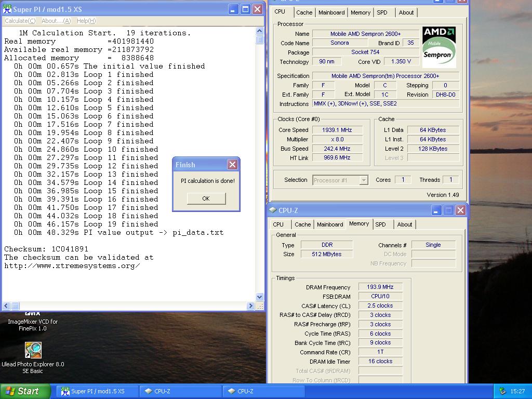The image size is (532, 399).
Task: Open the About menu in Super PI
Action: [56, 21]
